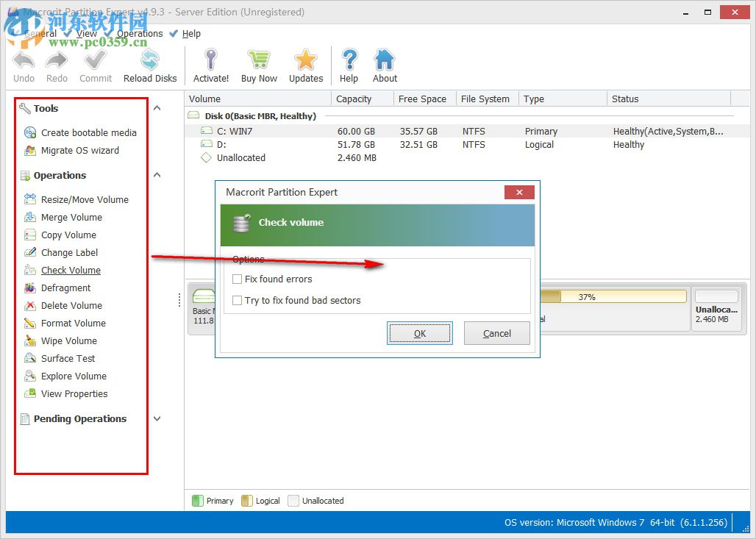Collapse the Tools section chevron
The height and width of the screenshot is (539, 756).
pyautogui.click(x=157, y=107)
